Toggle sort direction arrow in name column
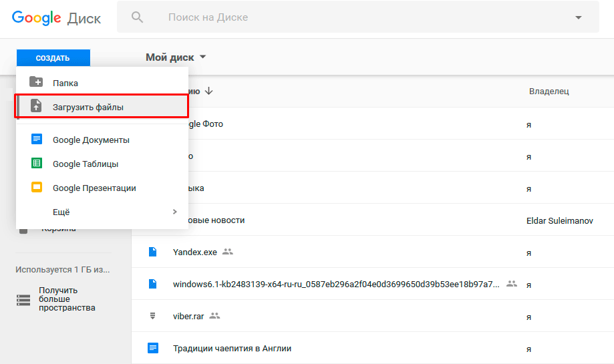Viewport: 614px width, 364px height. [x=209, y=91]
